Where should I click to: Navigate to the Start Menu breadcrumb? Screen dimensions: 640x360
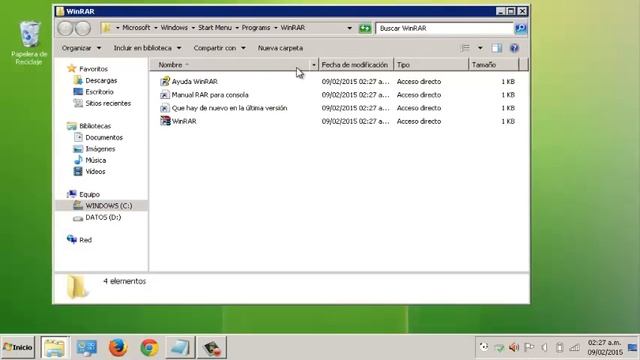pyautogui.click(x=215, y=28)
